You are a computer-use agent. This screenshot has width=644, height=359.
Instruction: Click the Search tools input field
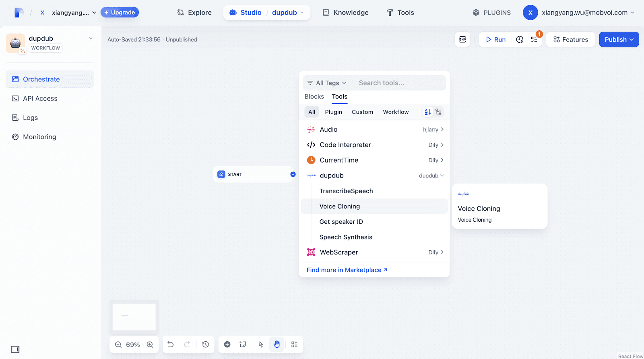coord(398,83)
